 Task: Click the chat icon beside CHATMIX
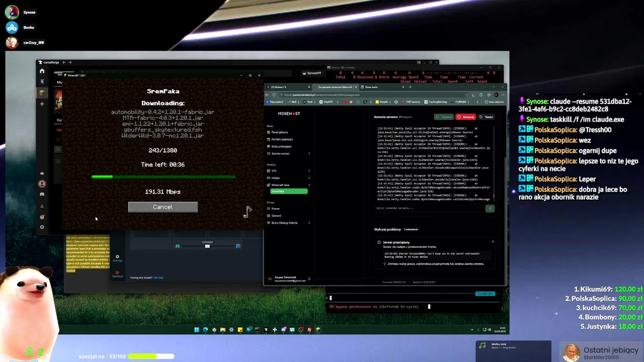click(238, 246)
